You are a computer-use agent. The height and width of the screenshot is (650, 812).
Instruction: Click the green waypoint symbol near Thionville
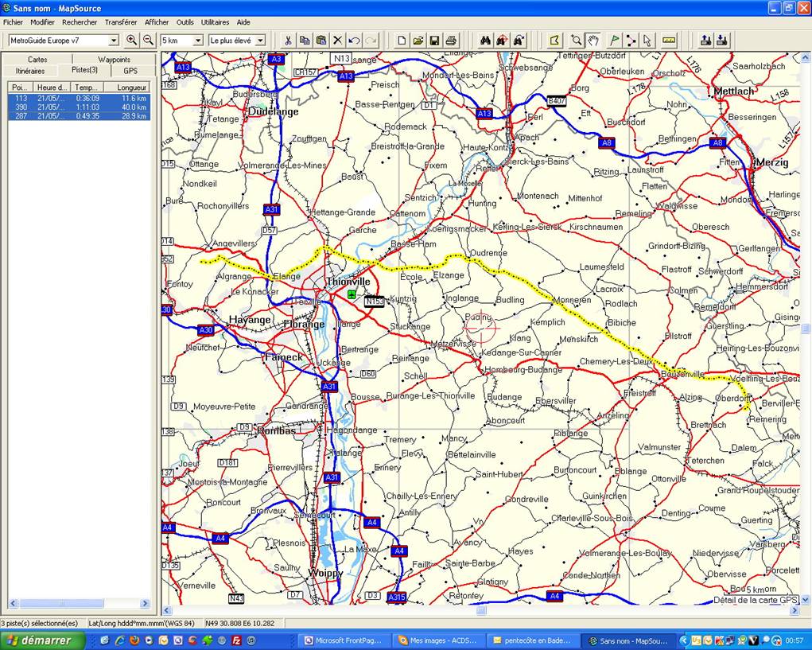pyautogui.click(x=352, y=294)
